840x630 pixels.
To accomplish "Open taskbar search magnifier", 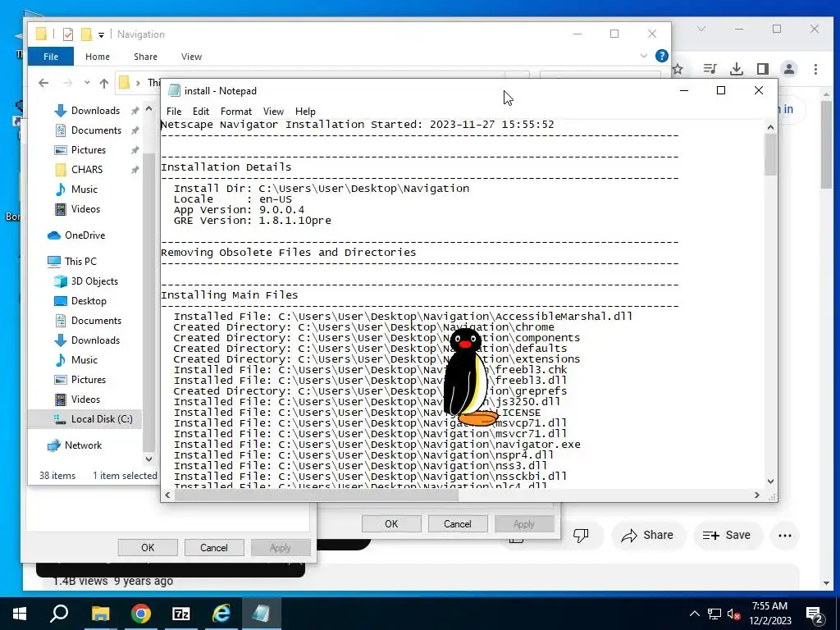I will (x=59, y=614).
